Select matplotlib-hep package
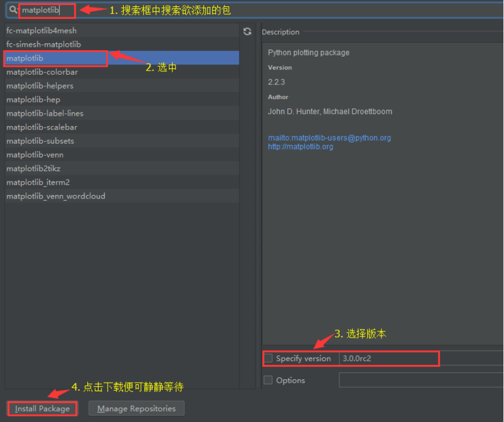504x422 pixels. coord(122,100)
